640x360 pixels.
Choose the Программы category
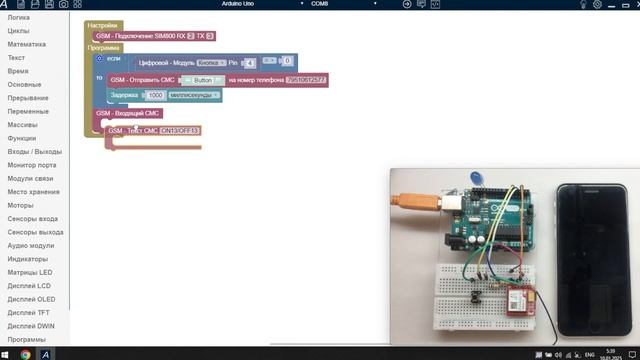pos(27,340)
